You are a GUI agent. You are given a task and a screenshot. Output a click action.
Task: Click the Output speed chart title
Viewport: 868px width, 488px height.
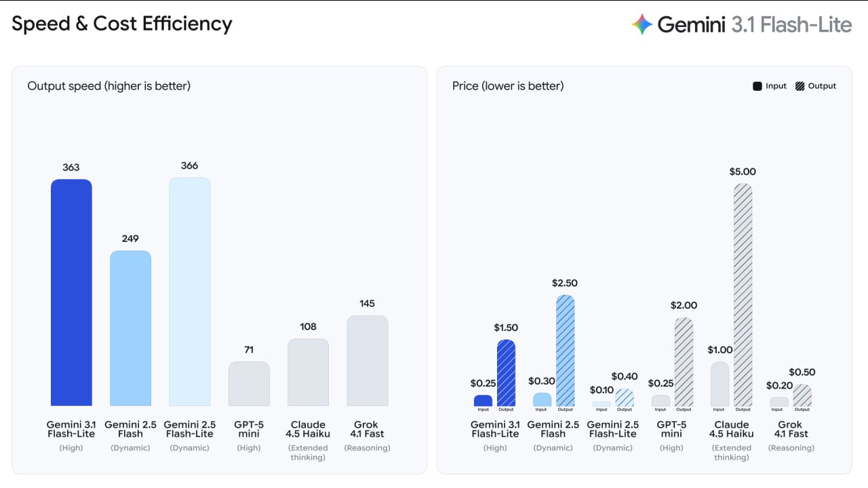pyautogui.click(x=108, y=86)
